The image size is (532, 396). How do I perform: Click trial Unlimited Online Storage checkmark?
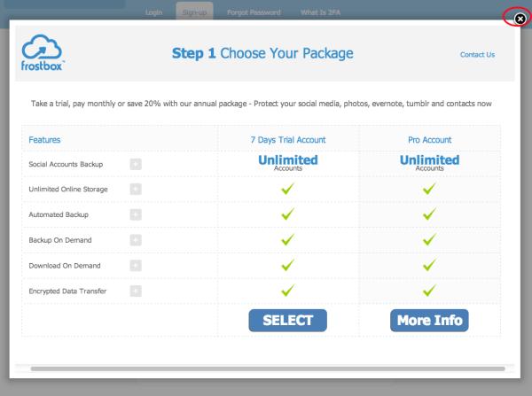click(287, 189)
